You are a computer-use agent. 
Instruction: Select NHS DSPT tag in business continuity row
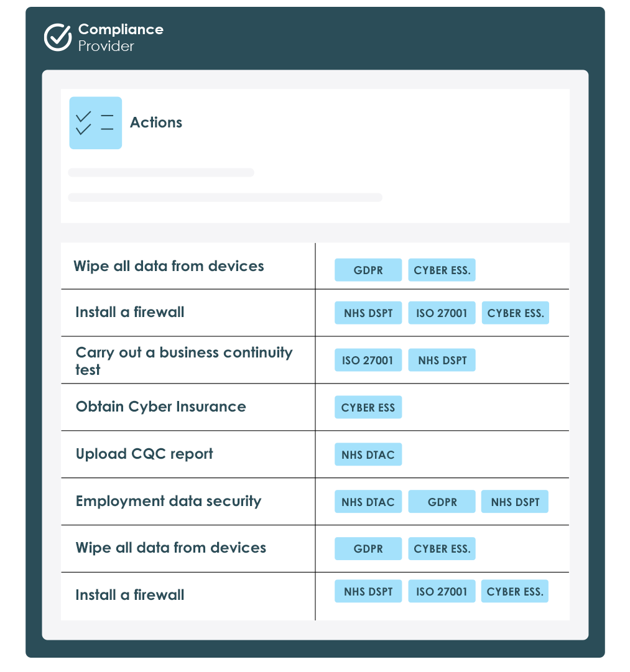pos(442,361)
